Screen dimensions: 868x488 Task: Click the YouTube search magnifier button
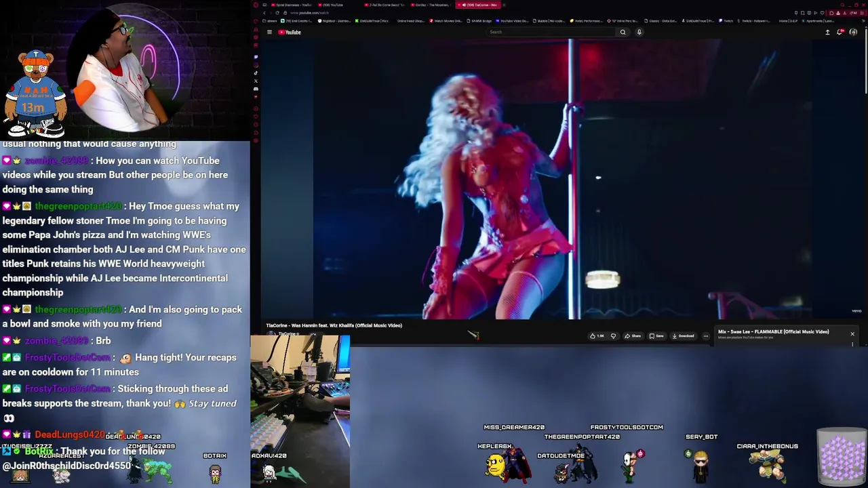(x=623, y=32)
